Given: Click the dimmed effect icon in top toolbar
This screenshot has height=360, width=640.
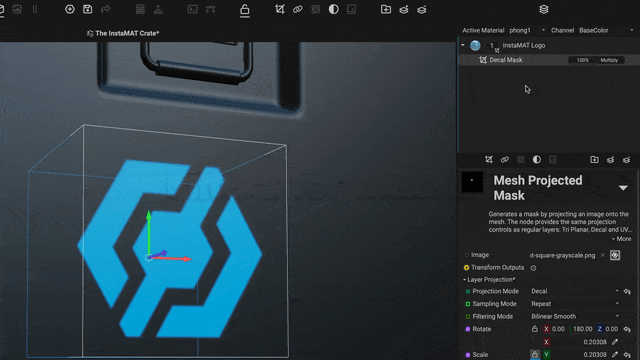Looking at the screenshot, I should coord(316,9).
